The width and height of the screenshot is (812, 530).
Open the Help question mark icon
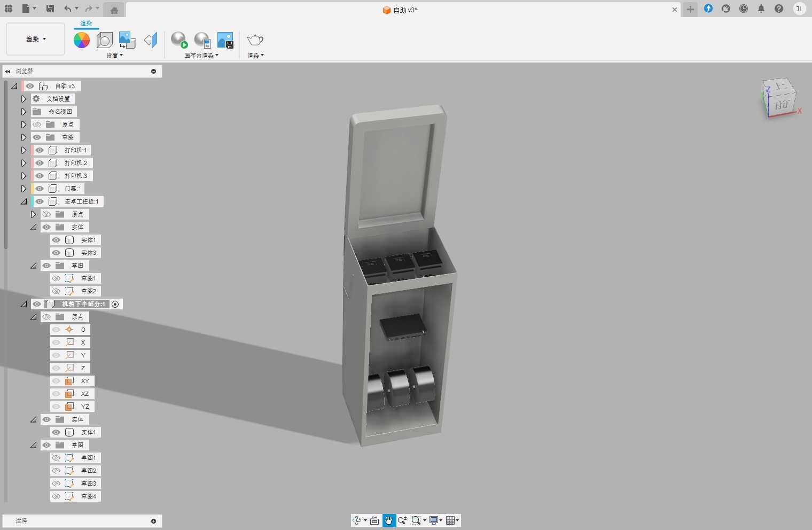(x=779, y=9)
